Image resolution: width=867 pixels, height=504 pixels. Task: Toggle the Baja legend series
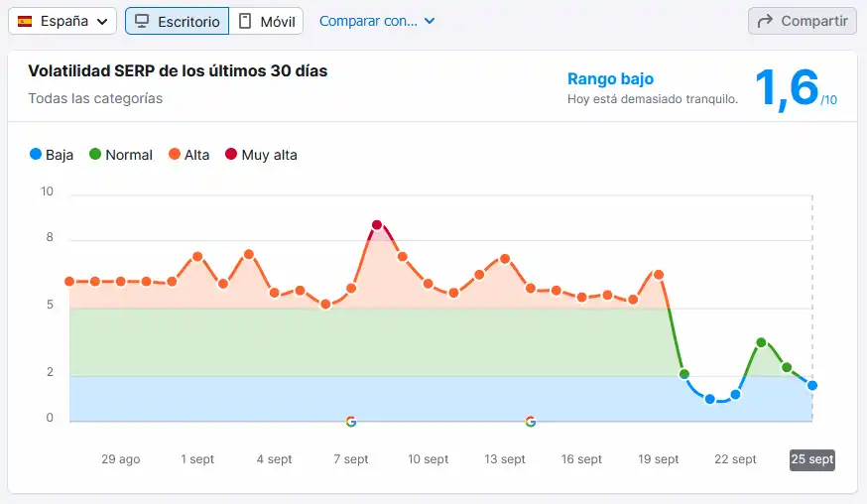(x=52, y=155)
